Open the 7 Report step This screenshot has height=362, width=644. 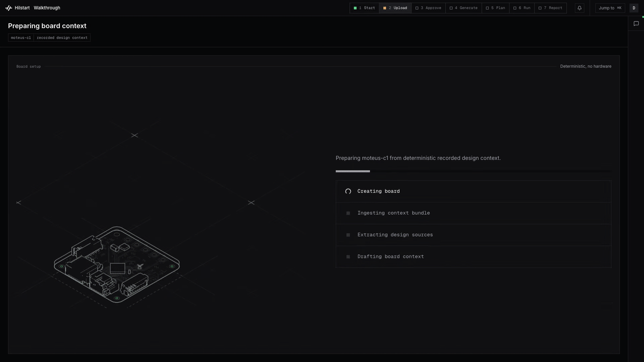point(550,8)
